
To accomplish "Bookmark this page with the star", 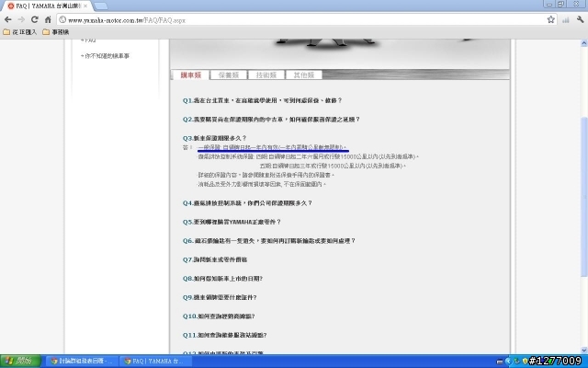I will [550, 19].
